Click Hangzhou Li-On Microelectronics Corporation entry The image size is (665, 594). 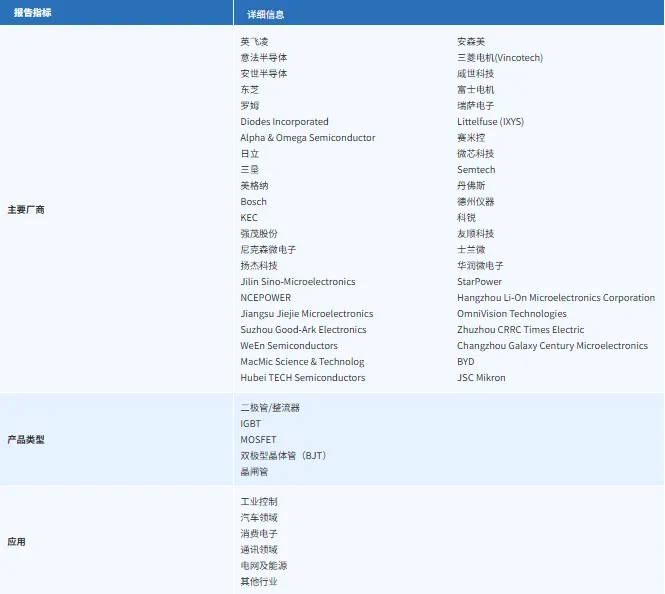pos(556,298)
